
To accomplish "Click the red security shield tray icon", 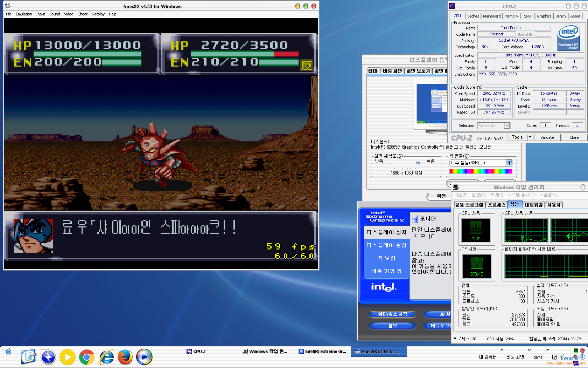I will coord(582,350).
